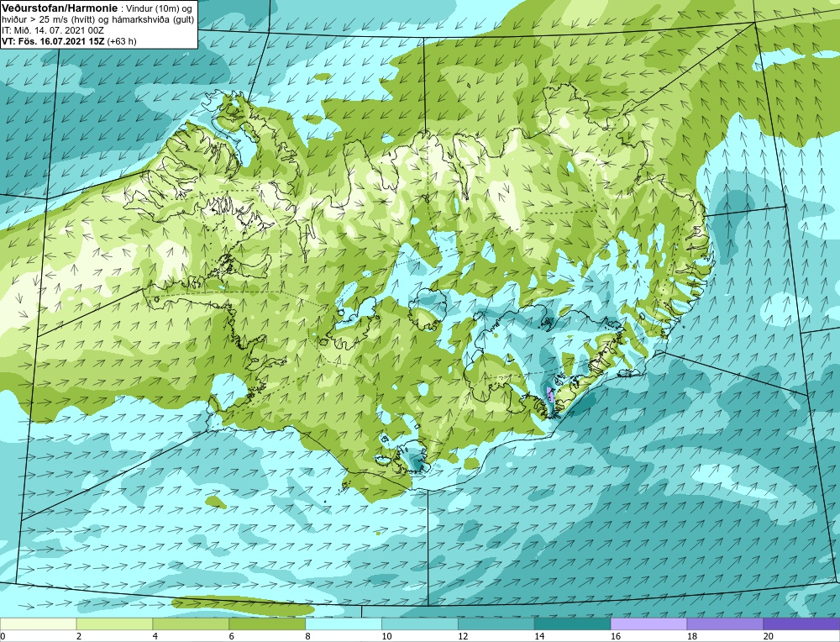
Task: Click the '(+63 h)' forecast offset text
Action: pyautogui.click(x=122, y=41)
